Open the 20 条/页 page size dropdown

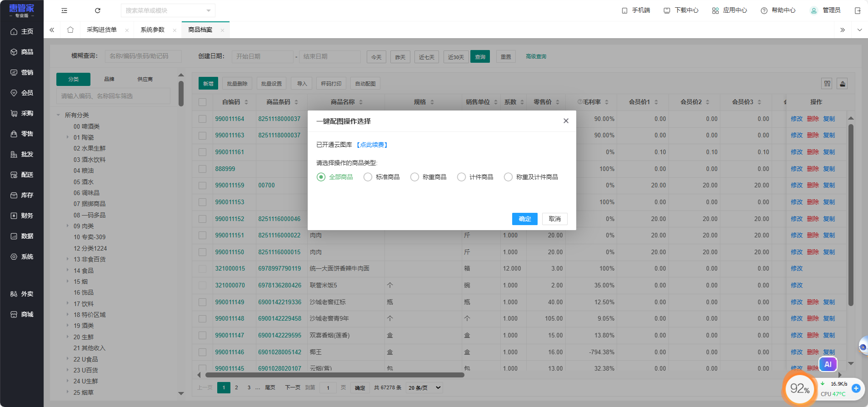[424, 388]
